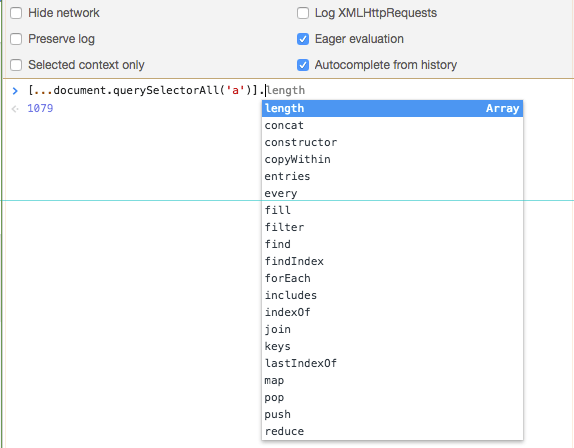Select keys in the autocomplete list

coord(392,347)
